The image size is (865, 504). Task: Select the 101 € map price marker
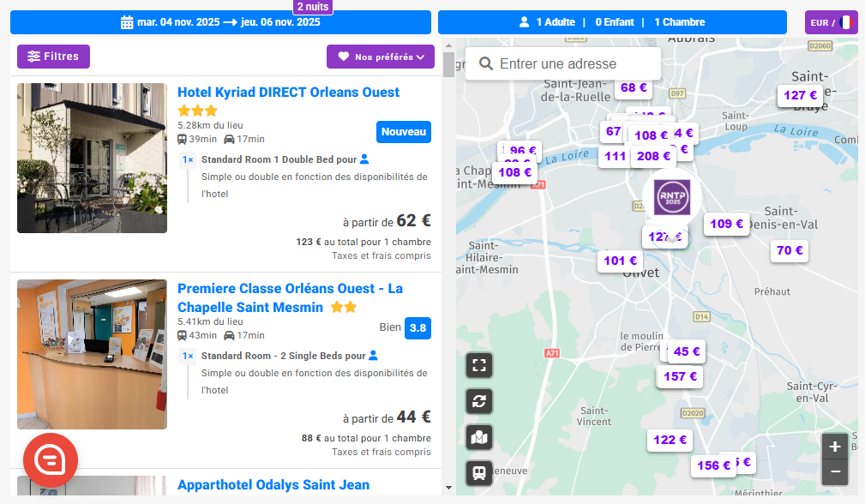(x=620, y=261)
